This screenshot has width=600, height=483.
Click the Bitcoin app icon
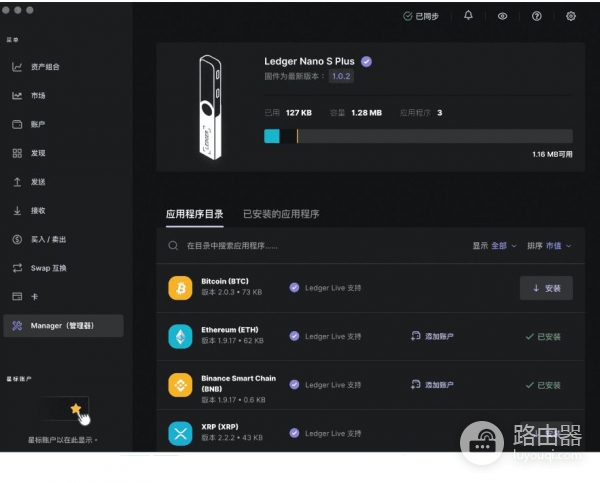[x=180, y=288]
